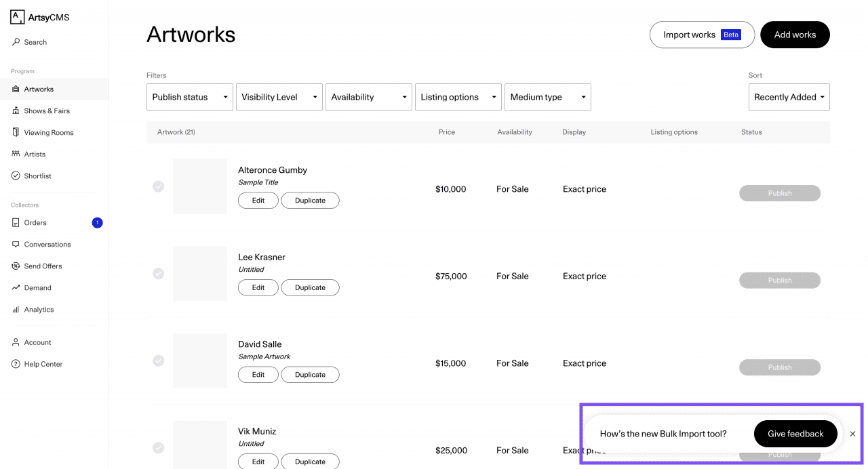
Task: Click the Listing options column header
Action: point(674,132)
